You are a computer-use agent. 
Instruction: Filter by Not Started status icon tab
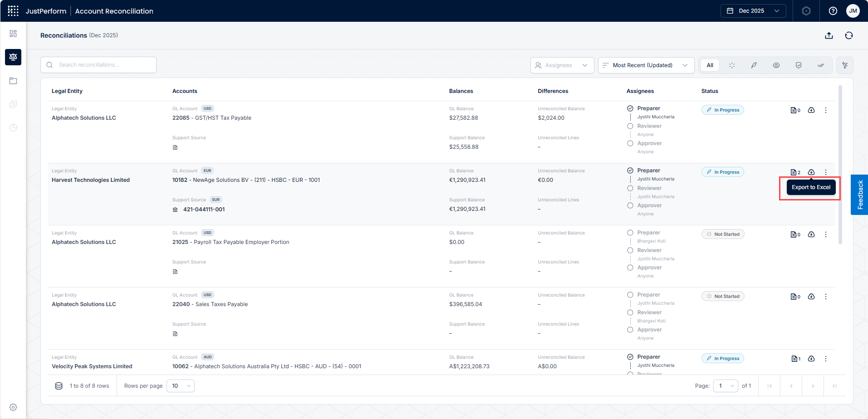(732, 65)
